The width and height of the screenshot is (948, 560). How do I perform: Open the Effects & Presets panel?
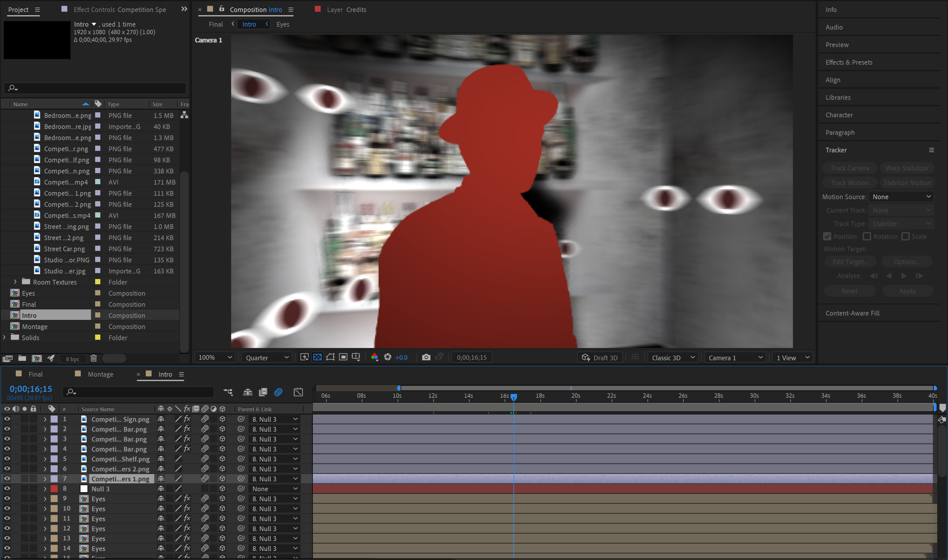click(849, 62)
